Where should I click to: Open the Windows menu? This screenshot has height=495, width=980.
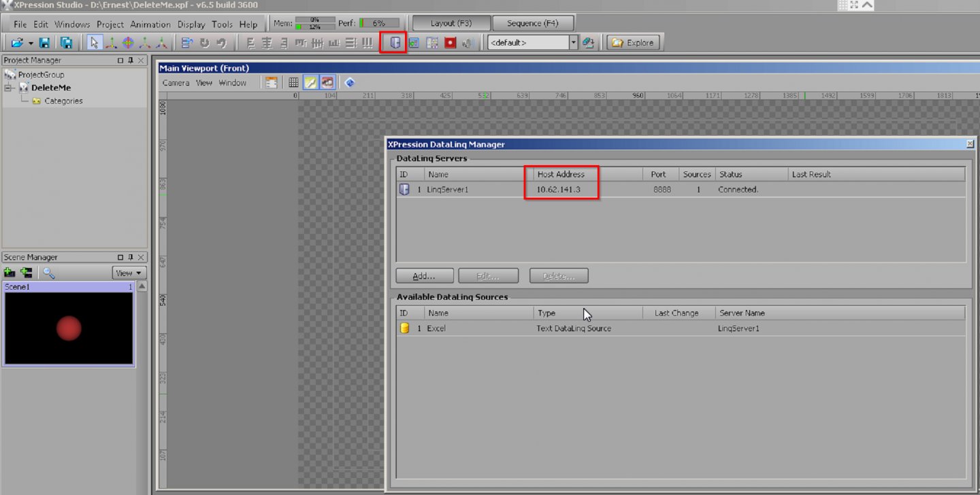(x=72, y=24)
